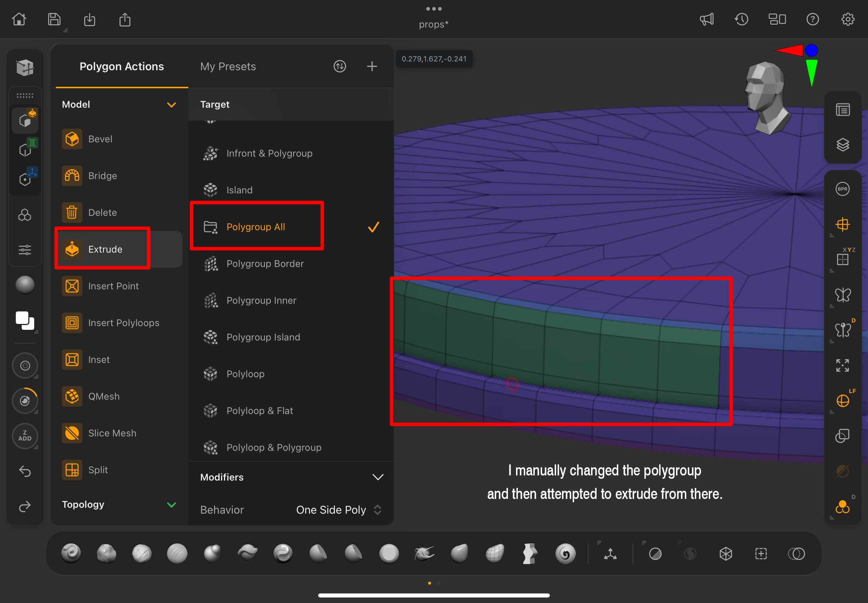Screen dimensions: 868x603
Task: Toggle the ZADD mode button
Action: pyautogui.click(x=25, y=436)
